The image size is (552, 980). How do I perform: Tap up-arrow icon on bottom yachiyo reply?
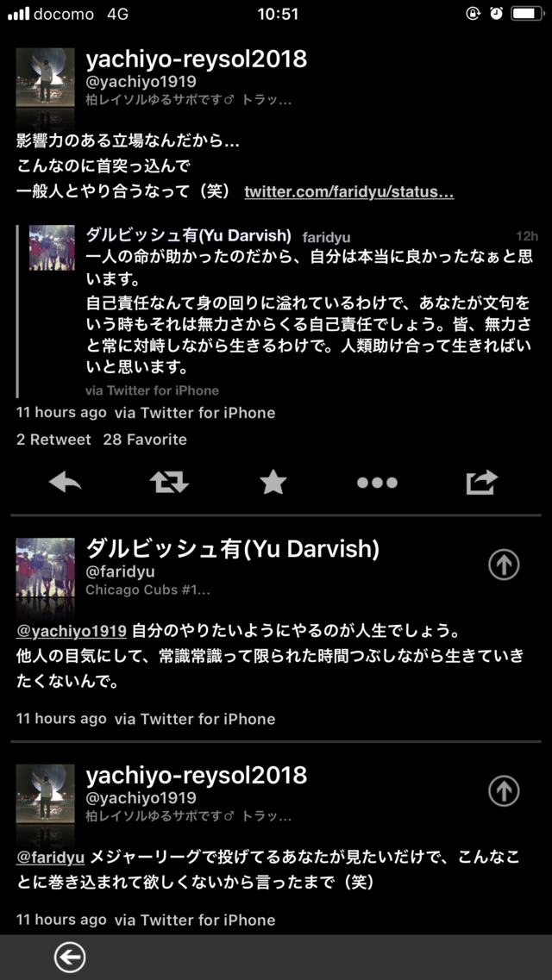tap(504, 790)
